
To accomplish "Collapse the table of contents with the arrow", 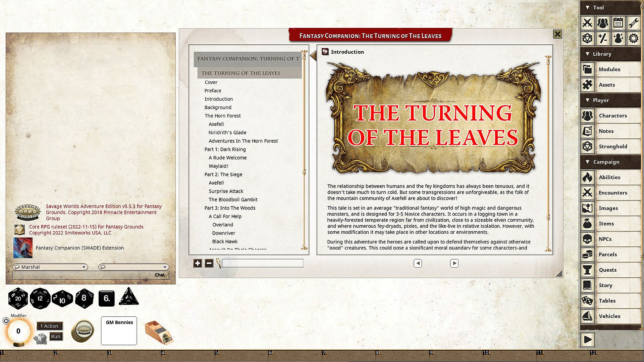I will (313, 55).
